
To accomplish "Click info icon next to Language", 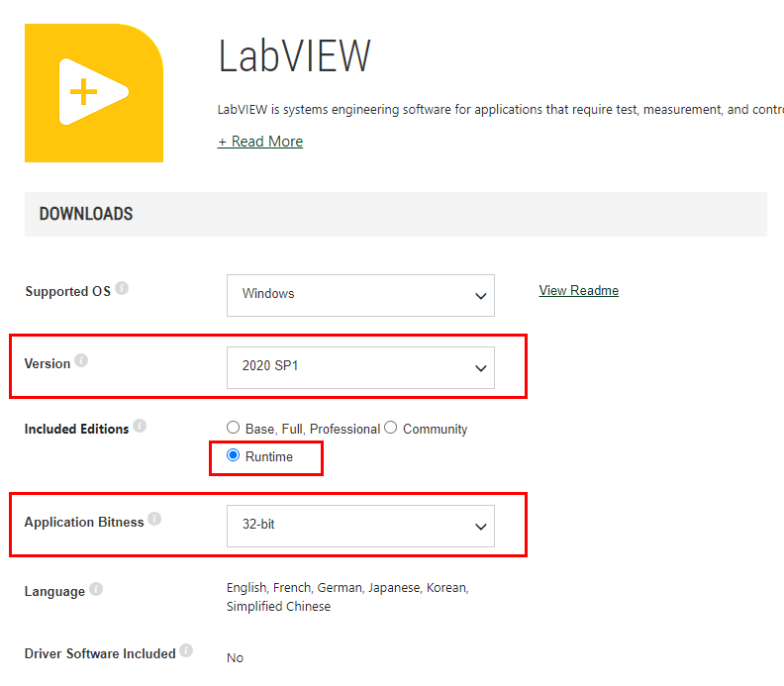I will click(95, 589).
